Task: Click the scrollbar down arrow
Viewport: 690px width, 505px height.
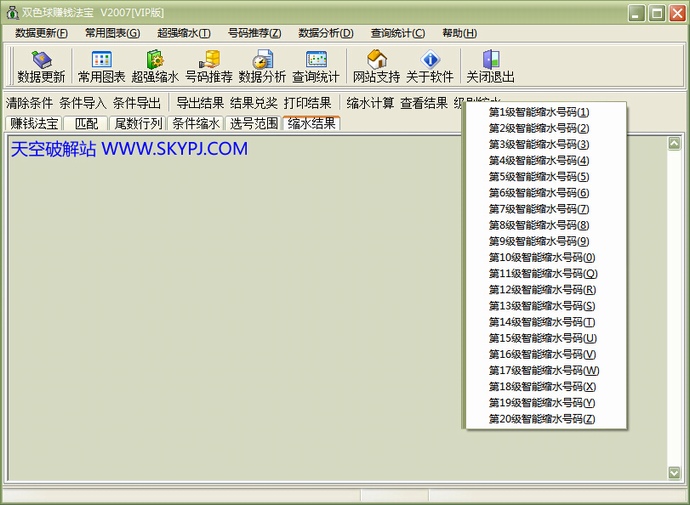Action: 674,472
